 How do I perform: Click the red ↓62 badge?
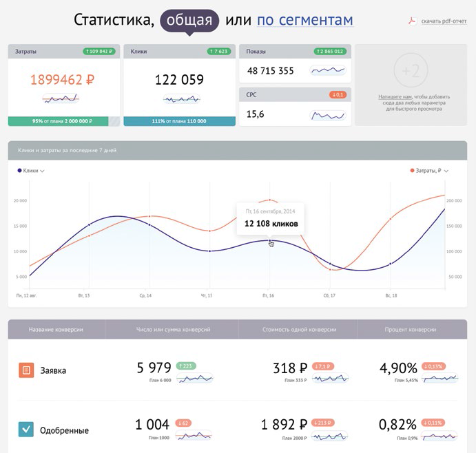point(183,423)
